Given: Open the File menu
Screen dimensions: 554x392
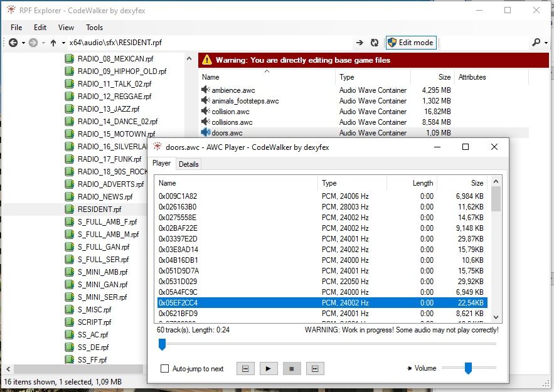Looking at the screenshot, I should (x=16, y=28).
